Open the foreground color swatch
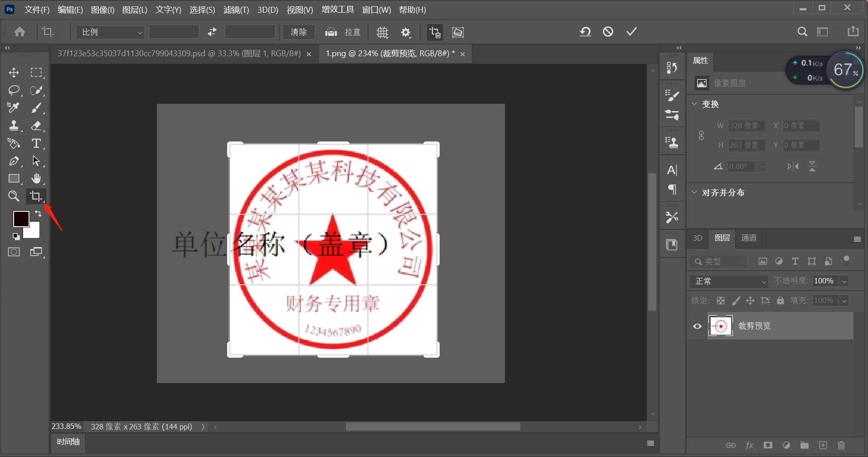868x457 pixels. [21, 219]
